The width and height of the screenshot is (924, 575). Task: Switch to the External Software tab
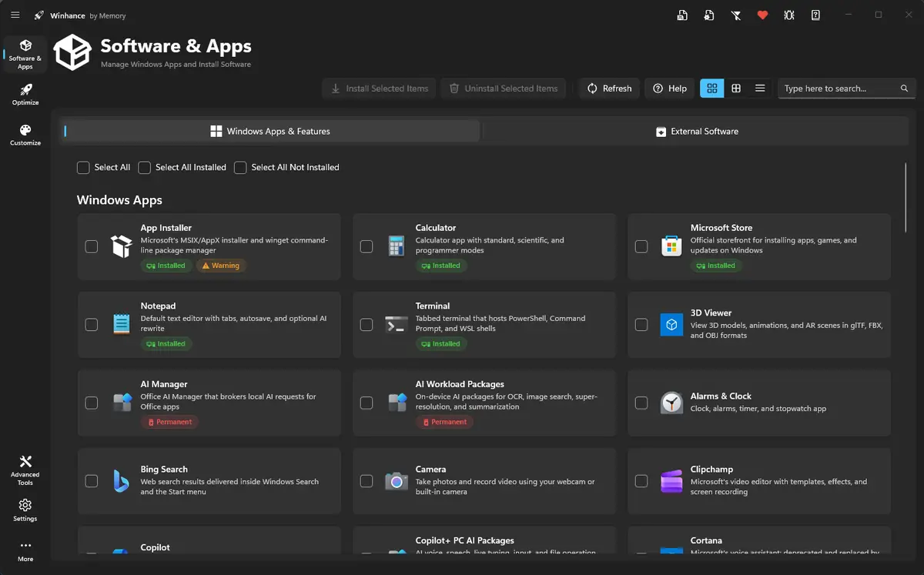pyautogui.click(x=697, y=132)
